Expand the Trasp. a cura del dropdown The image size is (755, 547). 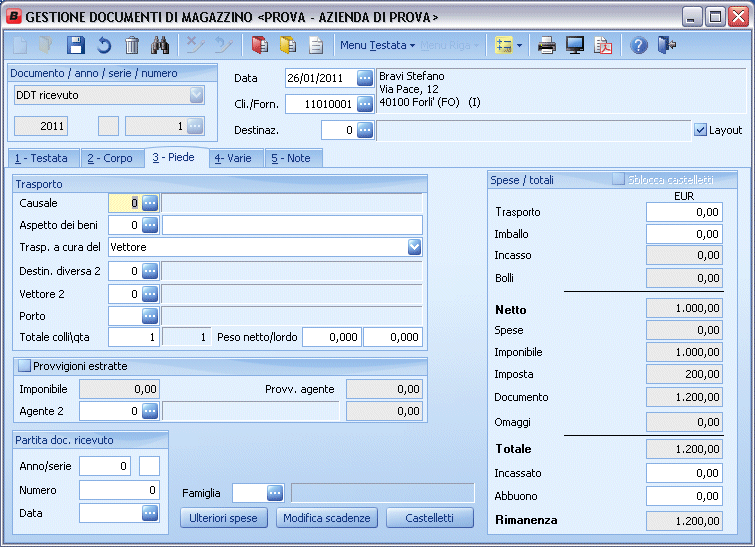point(414,246)
